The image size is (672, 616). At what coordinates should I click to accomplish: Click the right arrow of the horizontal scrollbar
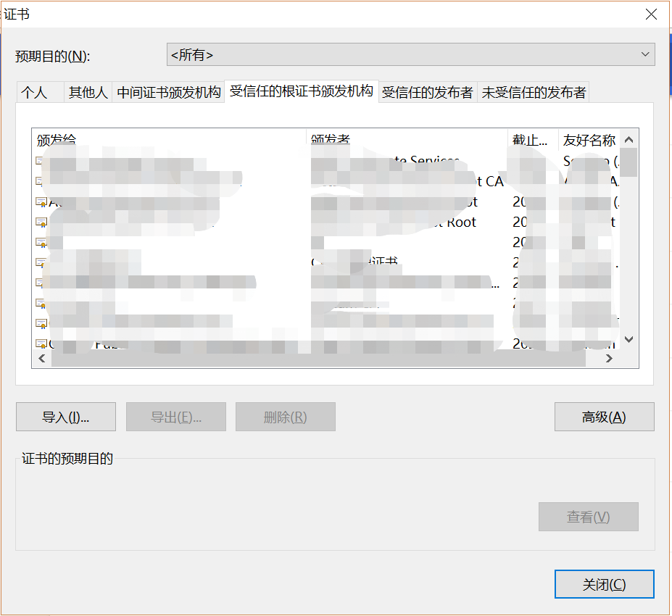[x=609, y=358]
